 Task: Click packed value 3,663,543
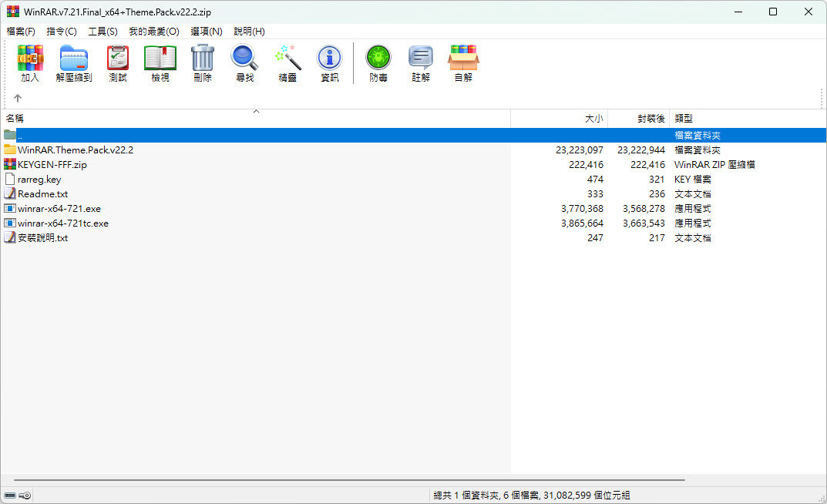pyautogui.click(x=644, y=223)
